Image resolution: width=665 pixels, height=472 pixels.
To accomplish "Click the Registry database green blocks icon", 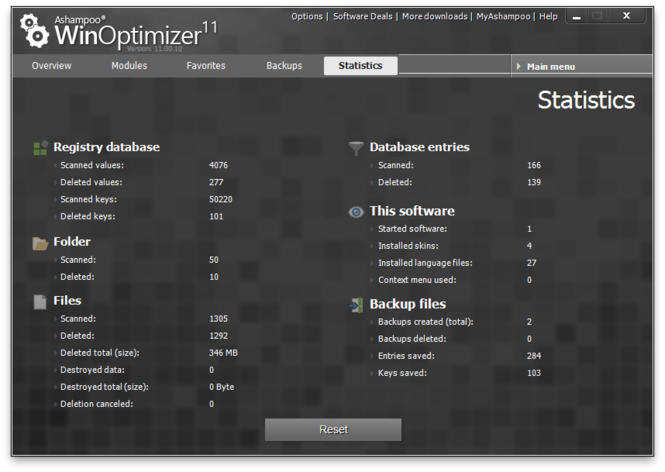I will coord(40,148).
